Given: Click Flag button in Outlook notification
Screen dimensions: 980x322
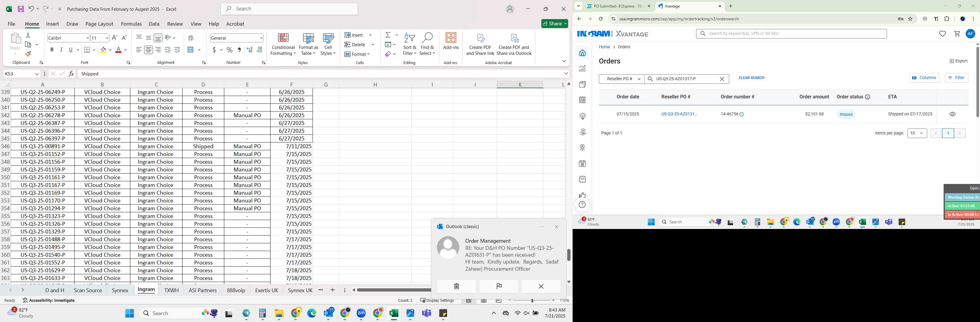Looking at the screenshot, I should (499, 286).
